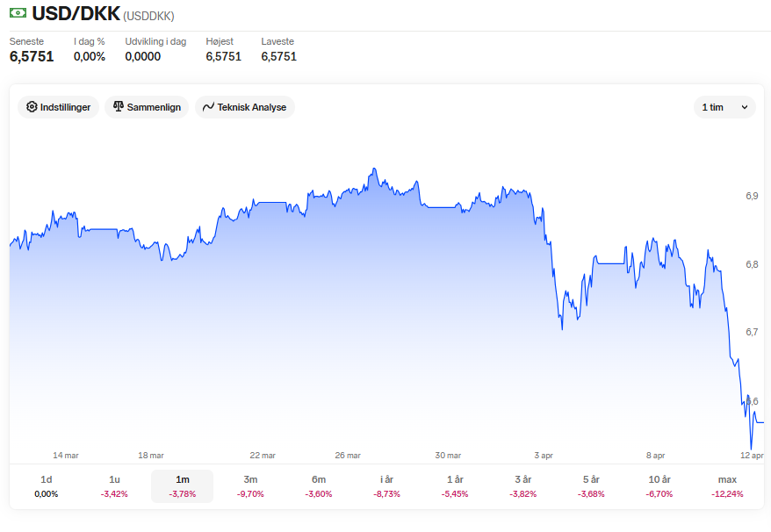Open the 1 tim interval selector
Image resolution: width=771 pixels, height=532 pixels.
tap(724, 107)
